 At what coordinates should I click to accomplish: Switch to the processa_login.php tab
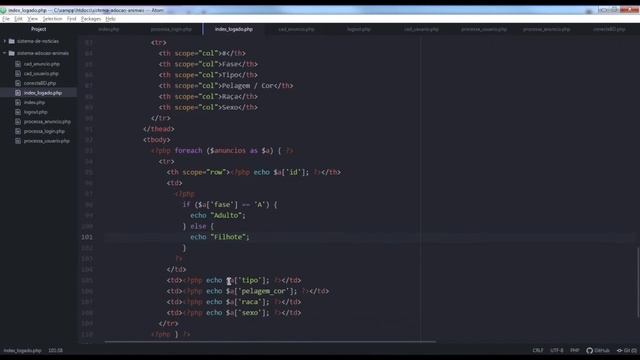(171, 29)
